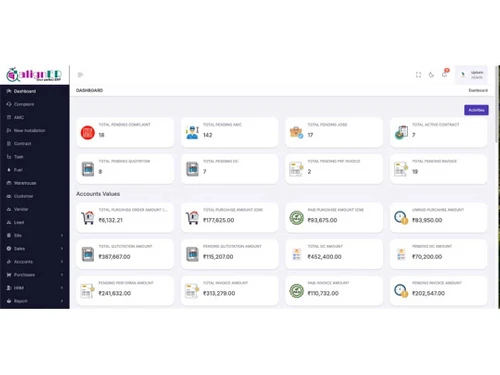Expand the Site menu chevron

[62, 235]
